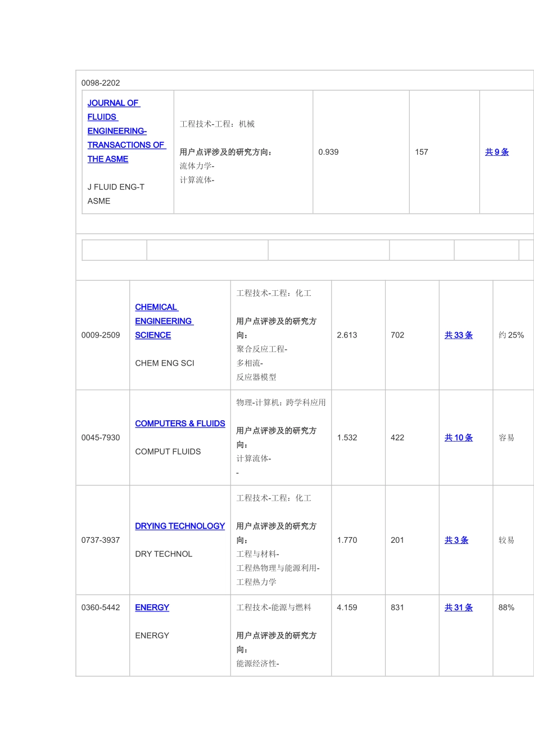This screenshot has width=534, height=756.
Task: Click the category 工程技术-工程：机械
Action: [x=217, y=124]
